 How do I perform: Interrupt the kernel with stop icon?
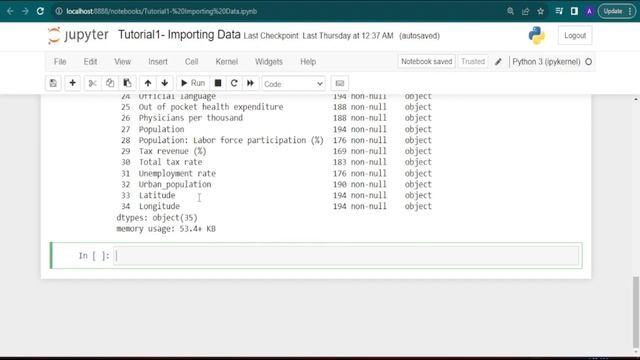tap(218, 83)
